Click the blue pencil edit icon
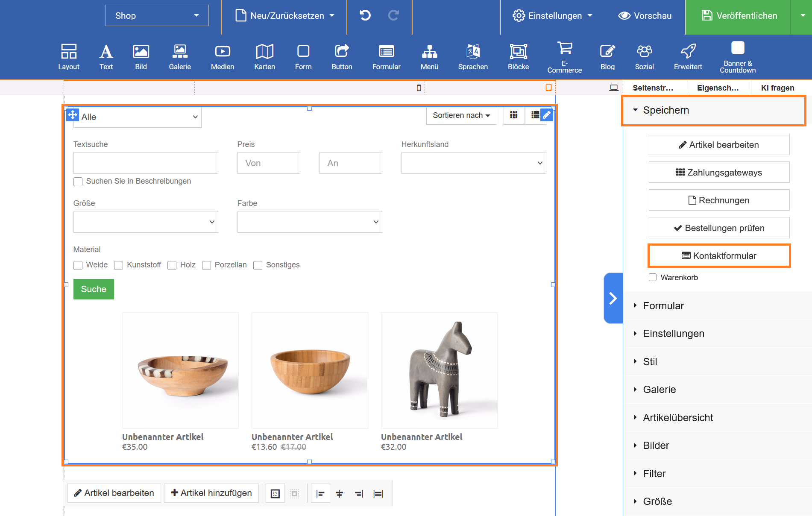This screenshot has height=516, width=812. tap(547, 115)
